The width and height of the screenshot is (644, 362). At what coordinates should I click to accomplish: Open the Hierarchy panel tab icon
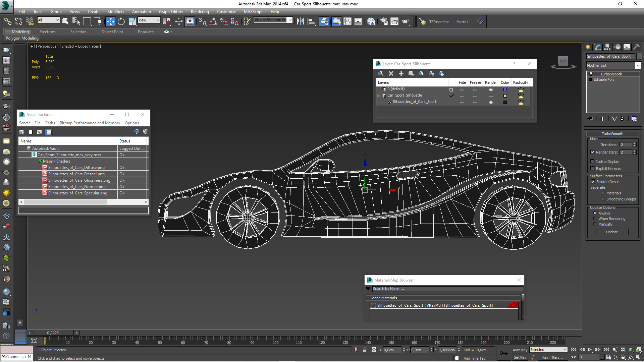[607, 47]
